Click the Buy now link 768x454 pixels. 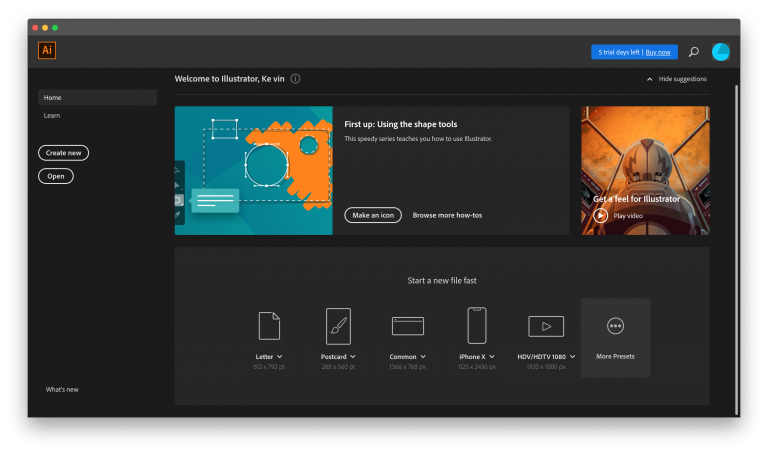tap(658, 52)
